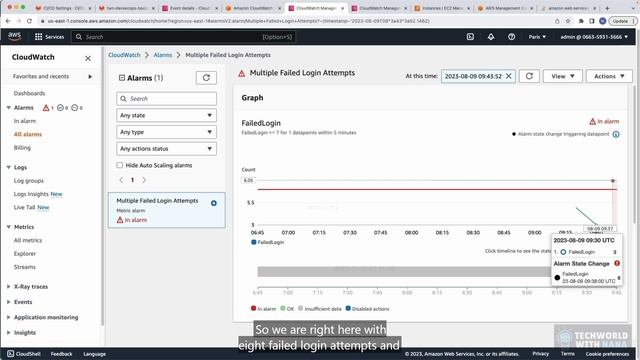
Task: Click the OK alarm count indicator
Action: coord(62,108)
